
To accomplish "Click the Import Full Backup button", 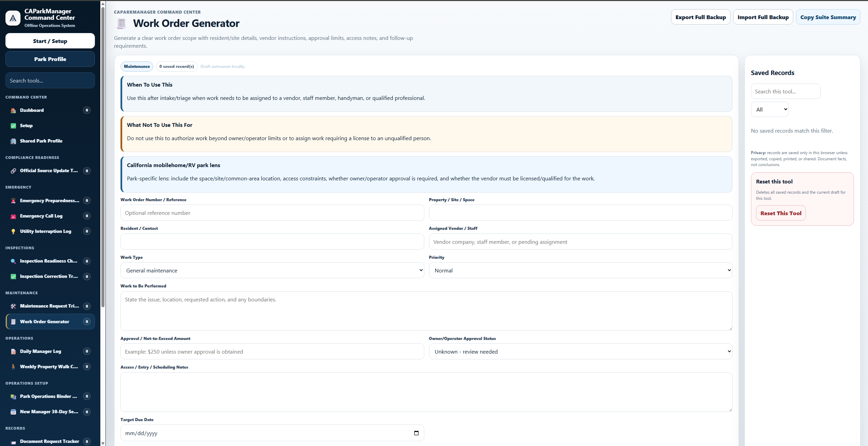I will tap(763, 17).
